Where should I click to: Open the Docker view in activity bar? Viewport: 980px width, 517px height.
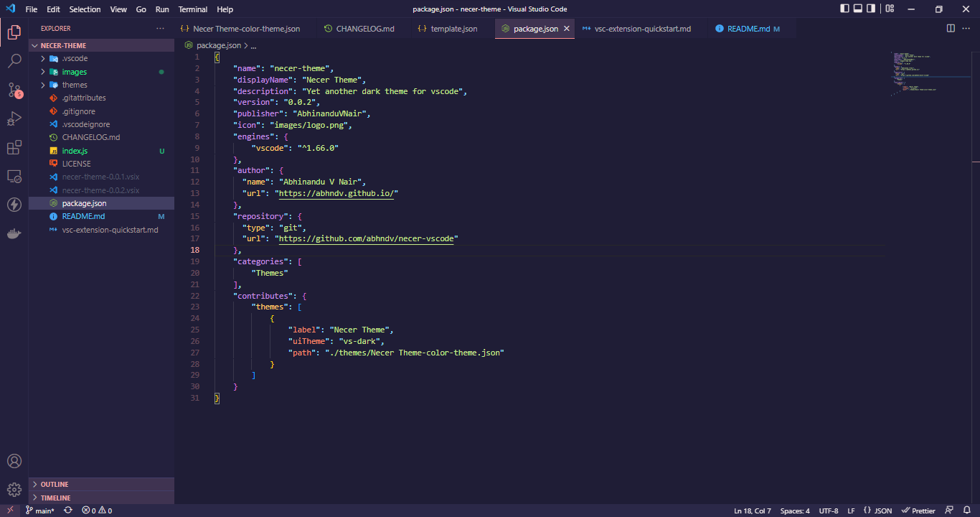pos(14,233)
